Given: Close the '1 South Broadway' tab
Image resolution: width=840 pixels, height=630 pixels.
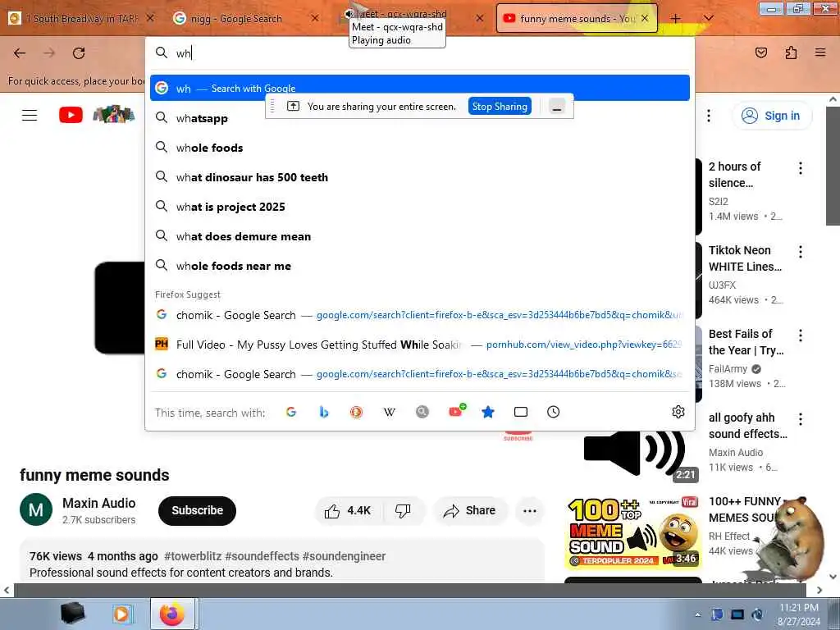Looking at the screenshot, I should point(150,18).
